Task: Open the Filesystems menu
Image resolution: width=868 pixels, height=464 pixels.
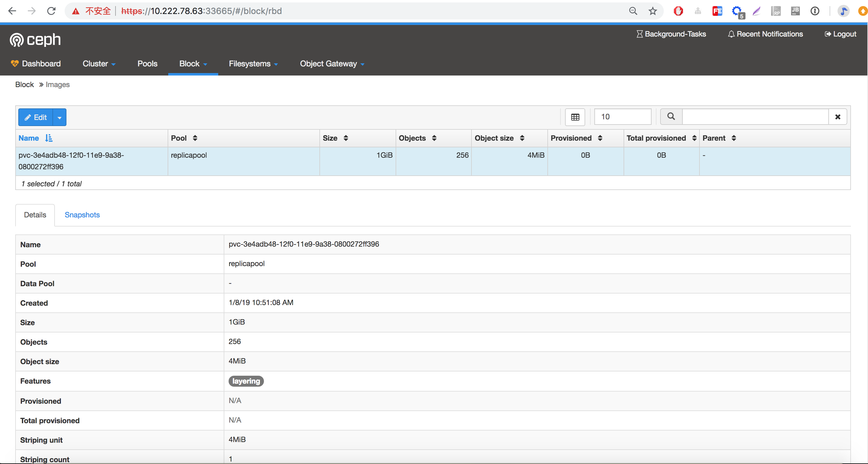Action: [253, 64]
